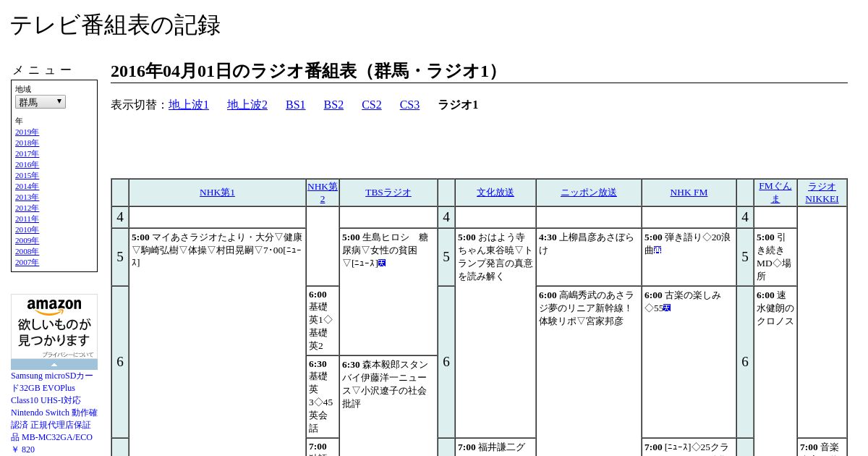Open the 文化放送 station header link

(x=495, y=193)
